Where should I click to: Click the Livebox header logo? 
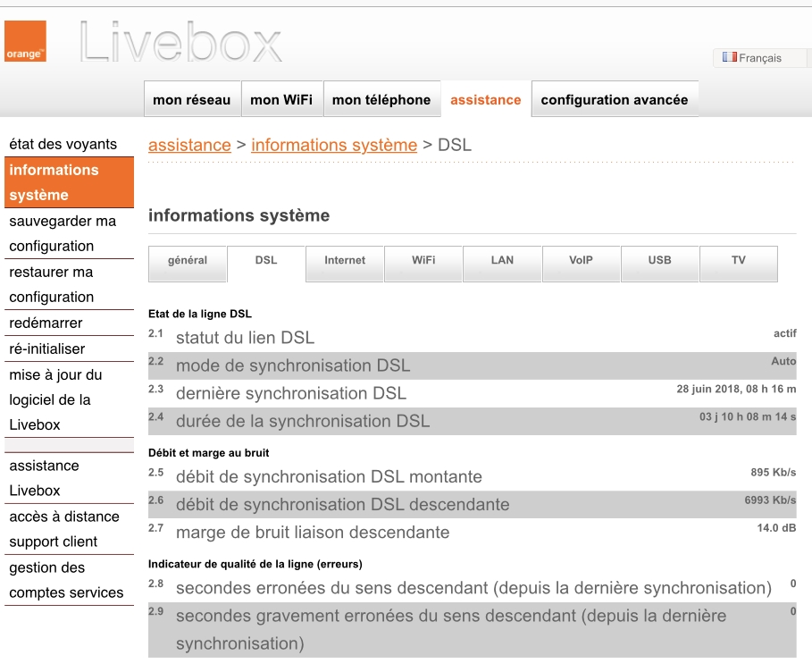coord(179,39)
